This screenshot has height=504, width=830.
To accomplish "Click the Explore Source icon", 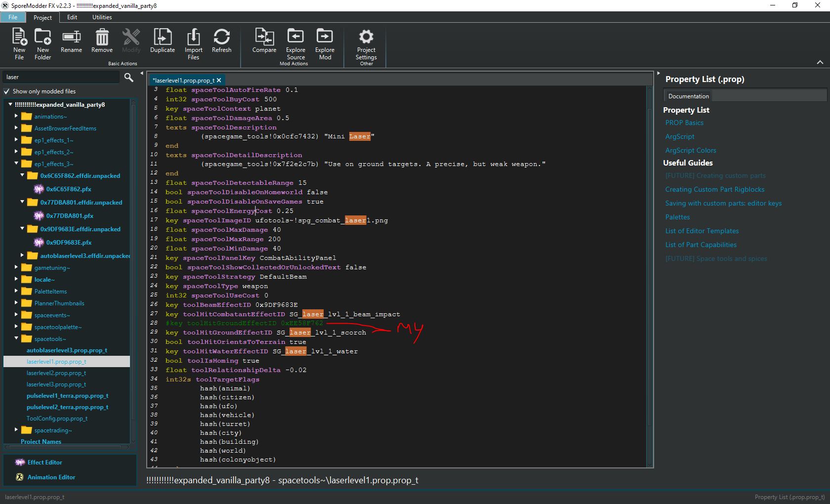I will coord(295,36).
